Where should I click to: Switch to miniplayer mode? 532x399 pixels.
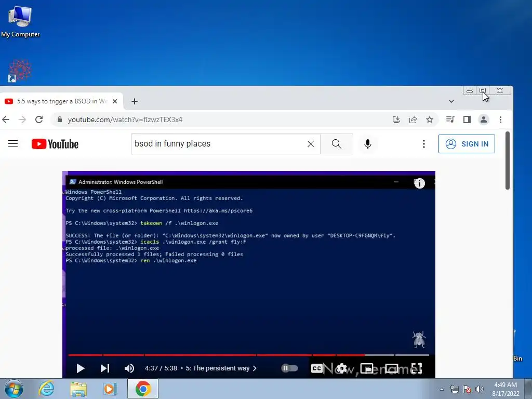[x=367, y=368]
